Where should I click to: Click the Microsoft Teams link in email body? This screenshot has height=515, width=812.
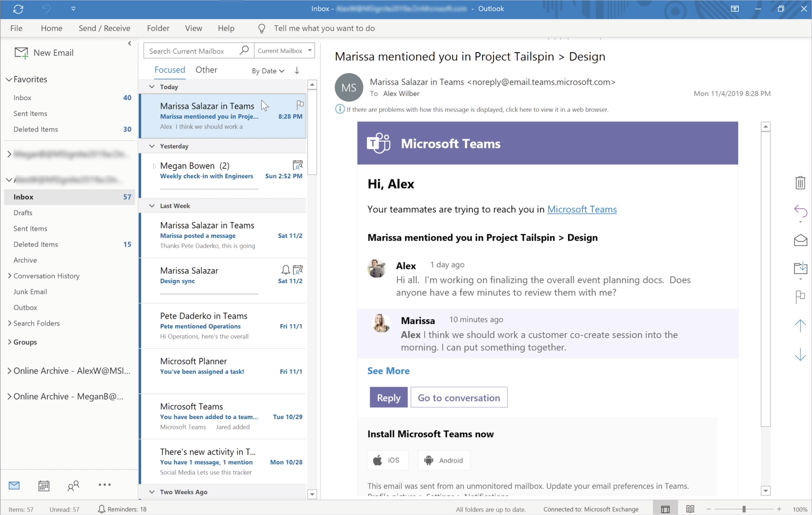pos(581,209)
